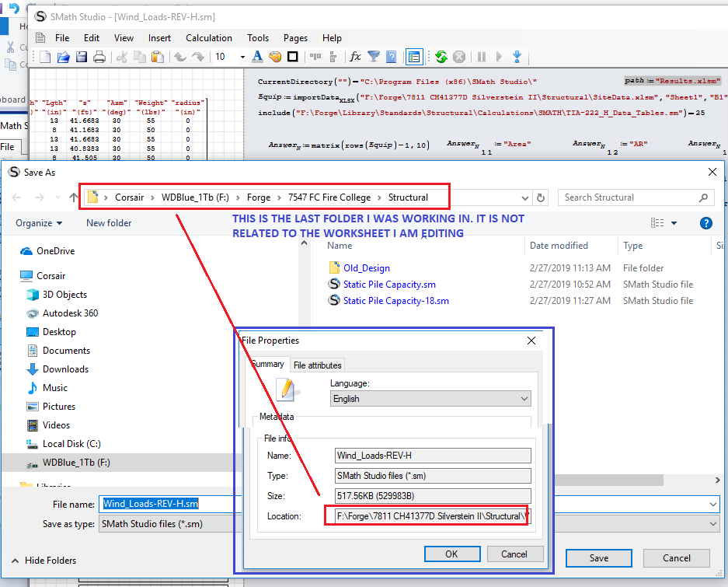Viewport: 728px width, 587px height.
Task: Click the new worksheet icon in SMath toolbar
Action: (x=46, y=57)
